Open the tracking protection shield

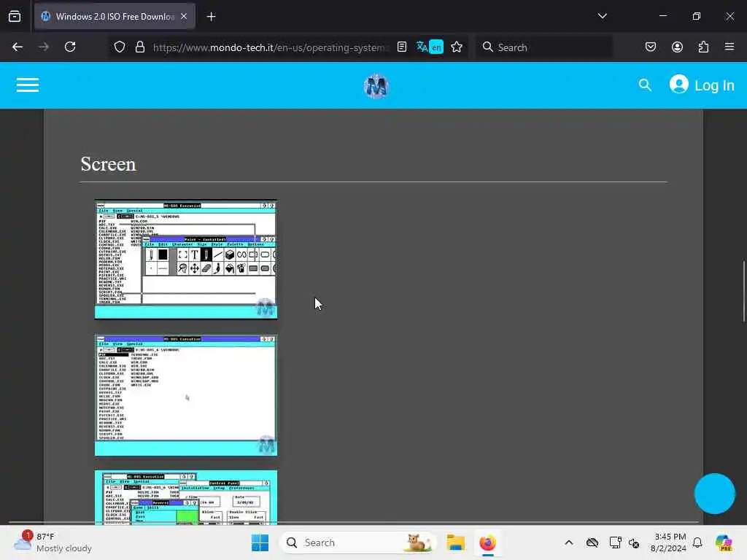[120, 47]
